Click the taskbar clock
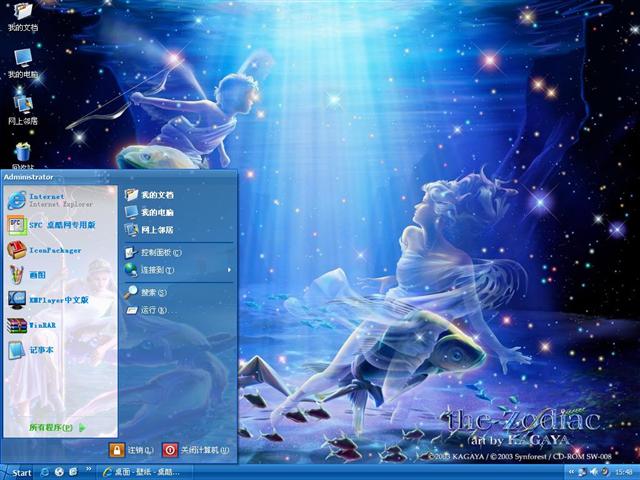 [x=624, y=473]
